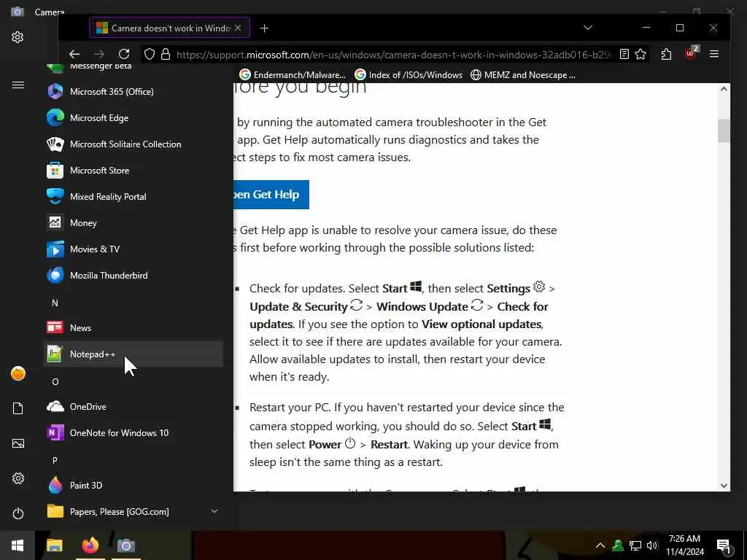Open user account icon in Start sidebar
Image resolution: width=747 pixels, height=560 pixels.
pyautogui.click(x=18, y=373)
